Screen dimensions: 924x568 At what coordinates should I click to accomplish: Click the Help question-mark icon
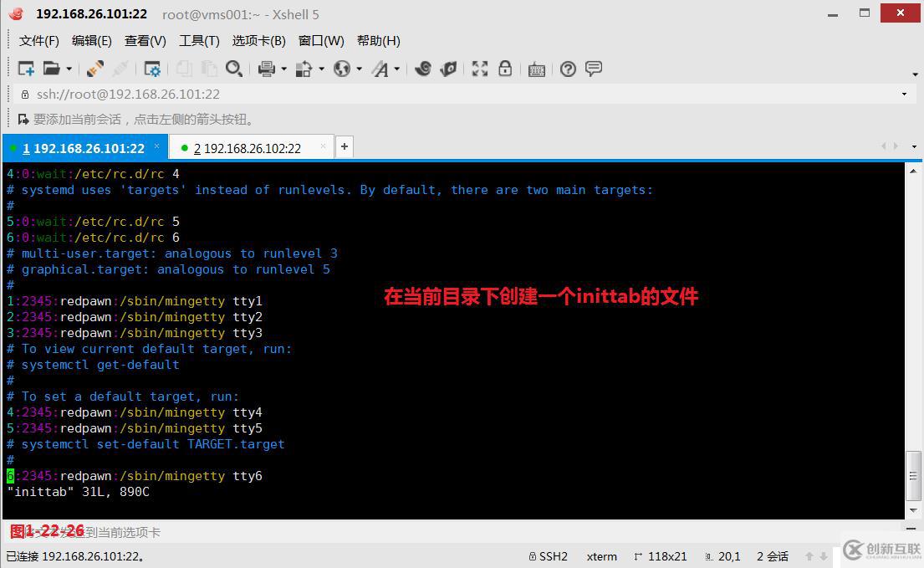point(568,69)
